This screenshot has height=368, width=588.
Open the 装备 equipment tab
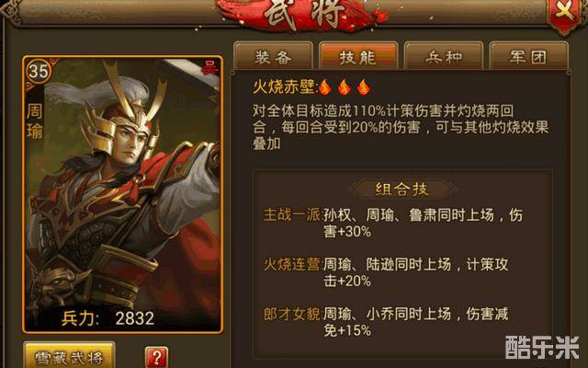click(273, 56)
